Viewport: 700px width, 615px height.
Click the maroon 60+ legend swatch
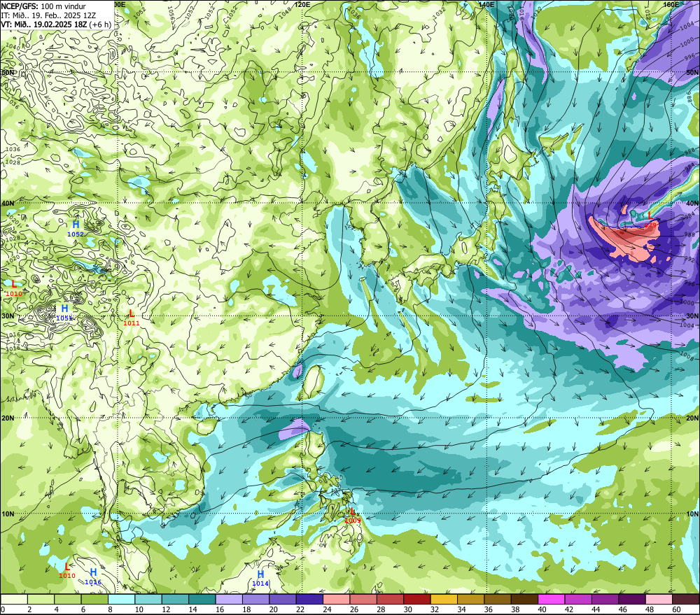[x=686, y=599]
